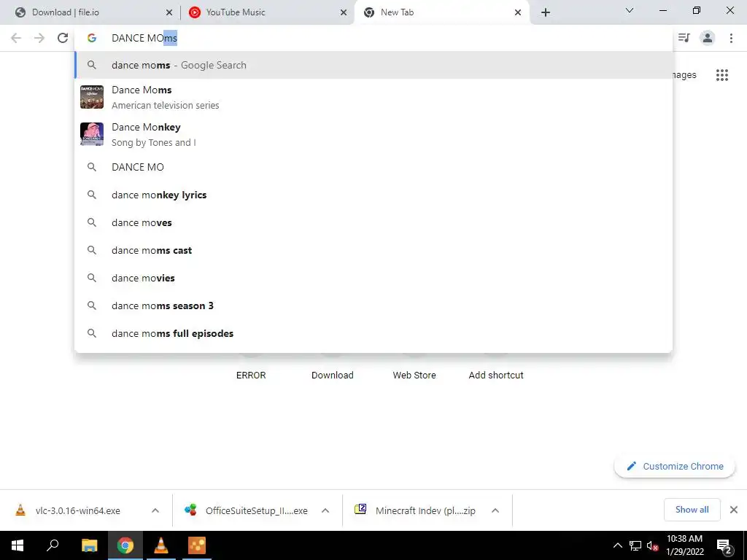This screenshot has height=560, width=747.
Task: Open the Windows Start menu
Action: 18,545
